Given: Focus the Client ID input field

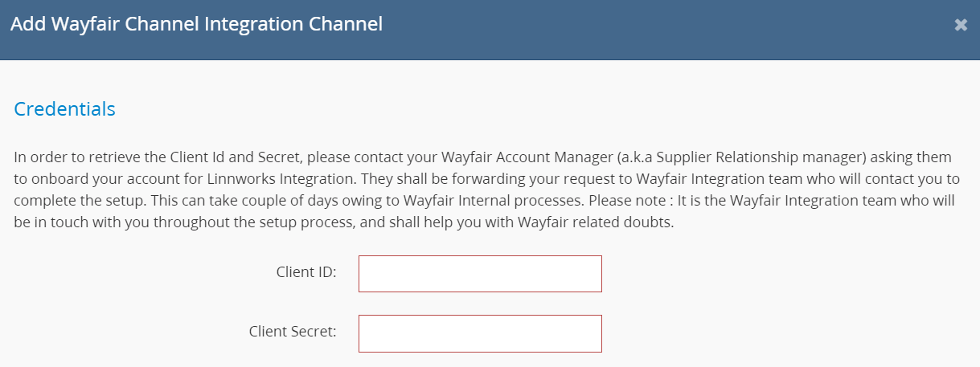Looking at the screenshot, I should tap(480, 274).
